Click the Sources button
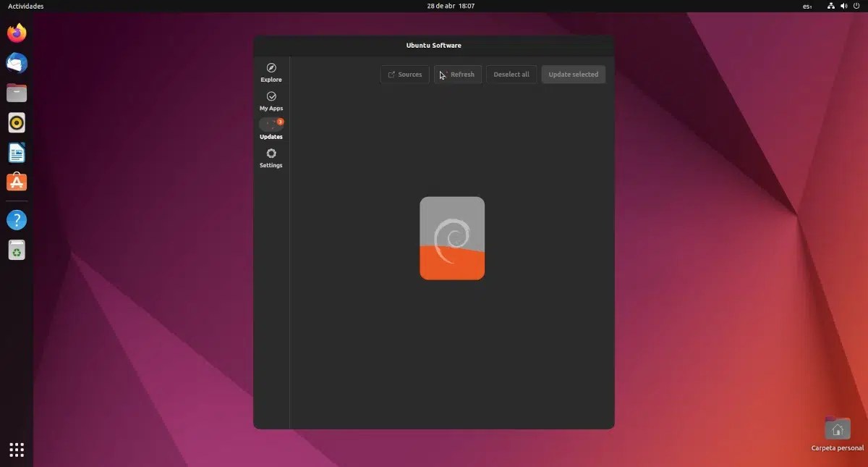Screen dimensions: 868x467 point(405,75)
